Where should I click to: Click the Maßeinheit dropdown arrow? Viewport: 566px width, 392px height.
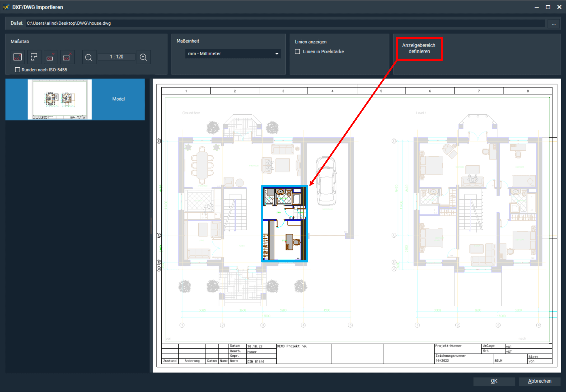pyautogui.click(x=277, y=54)
